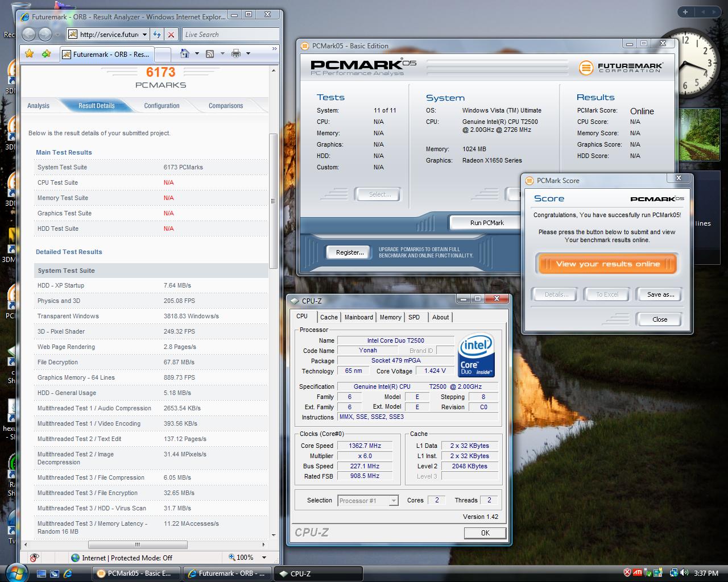Go to Home page icon
Image resolution: width=728 pixels, height=582 pixels.
pyautogui.click(x=185, y=53)
